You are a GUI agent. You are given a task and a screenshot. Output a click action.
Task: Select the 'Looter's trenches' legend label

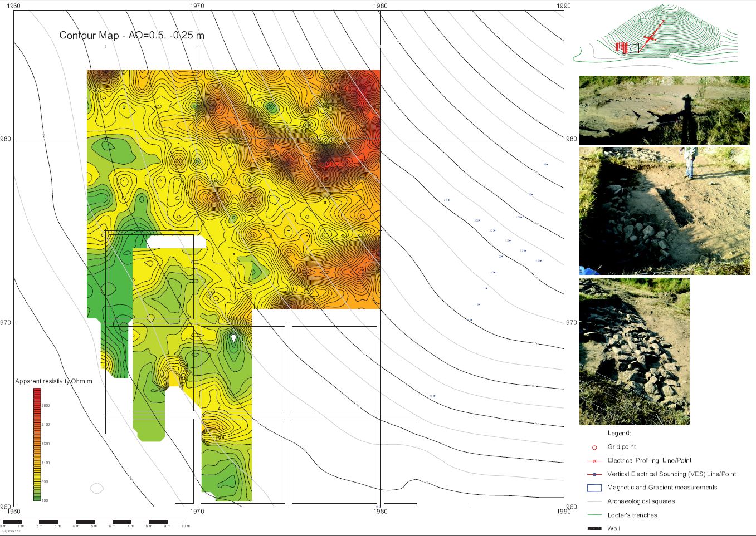(632, 515)
